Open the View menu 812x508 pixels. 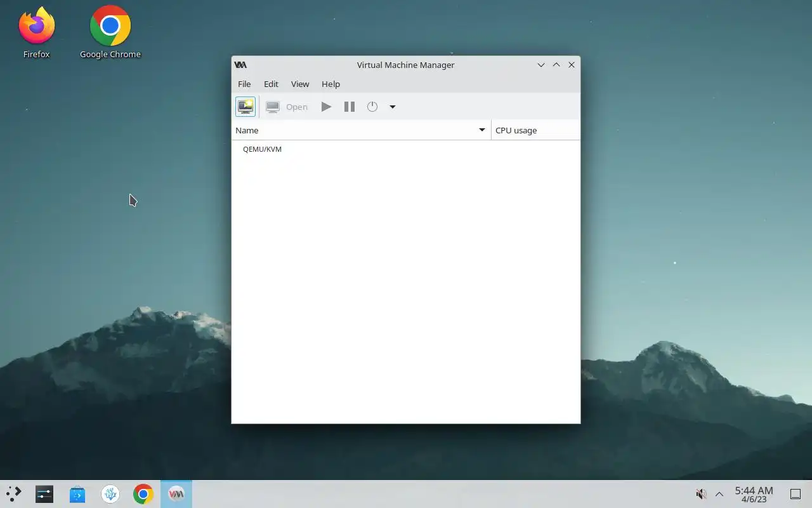point(300,84)
